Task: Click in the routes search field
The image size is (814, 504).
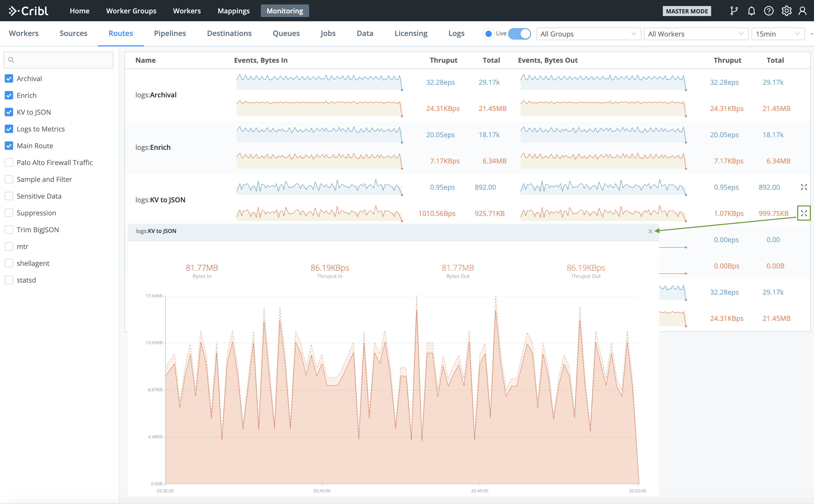Action: coord(59,60)
